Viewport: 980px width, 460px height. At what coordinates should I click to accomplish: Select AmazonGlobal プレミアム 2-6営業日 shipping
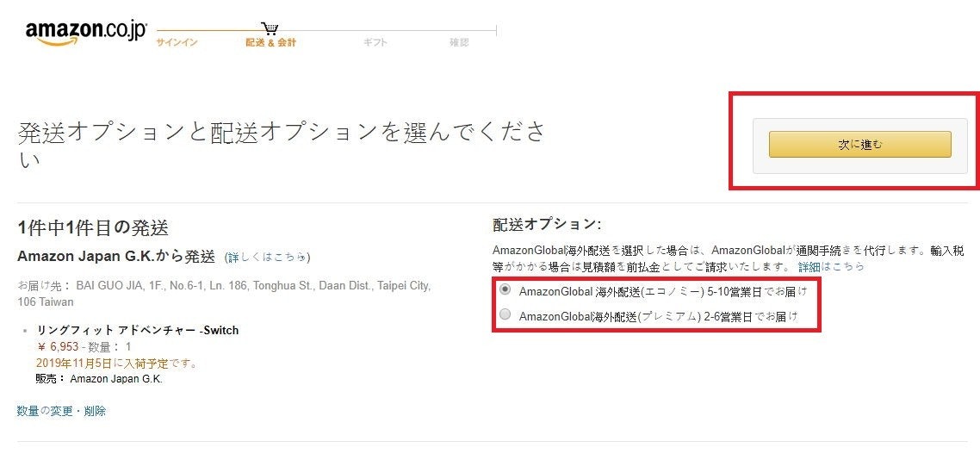(x=506, y=314)
